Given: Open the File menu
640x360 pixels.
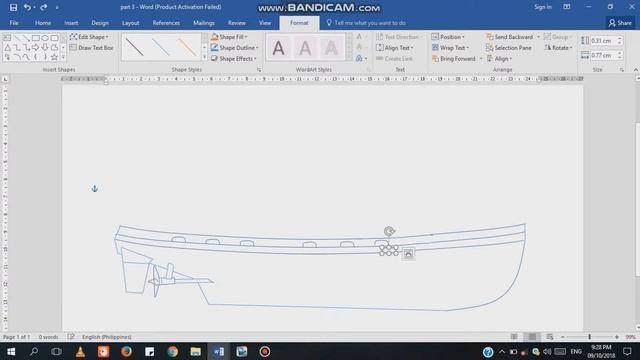Looking at the screenshot, I should point(14,23).
